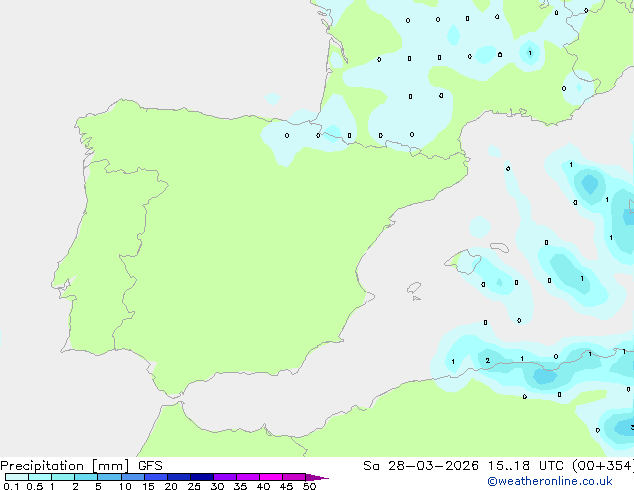The image size is (634, 490).
Task: Select the 2 mm legend color swatch
Action: coord(86,477)
